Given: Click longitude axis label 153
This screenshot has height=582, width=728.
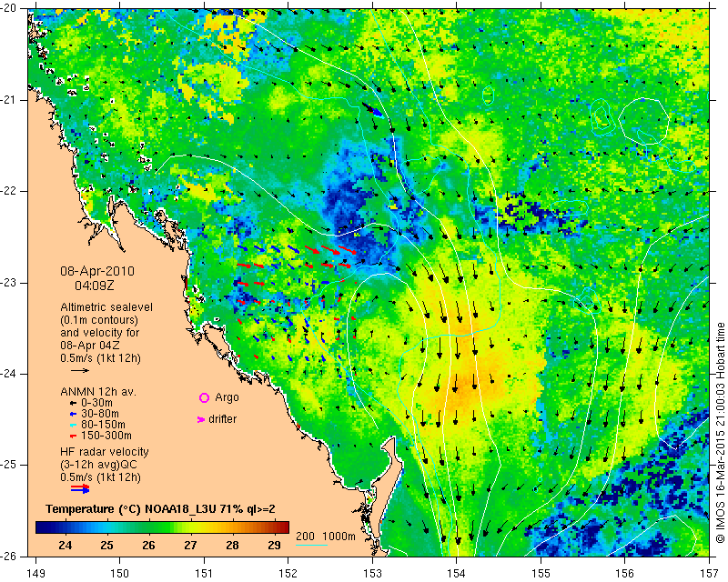Looking at the screenshot, I should [x=372, y=574].
